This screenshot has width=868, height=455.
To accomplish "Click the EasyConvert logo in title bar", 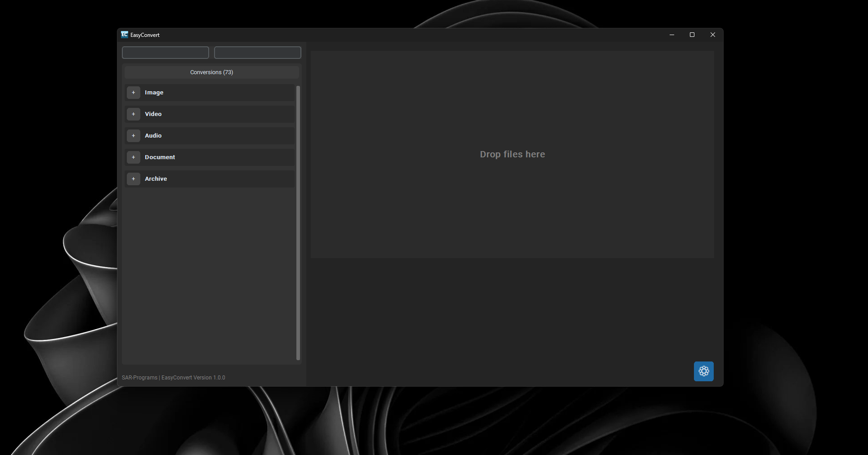I will 125,35.
